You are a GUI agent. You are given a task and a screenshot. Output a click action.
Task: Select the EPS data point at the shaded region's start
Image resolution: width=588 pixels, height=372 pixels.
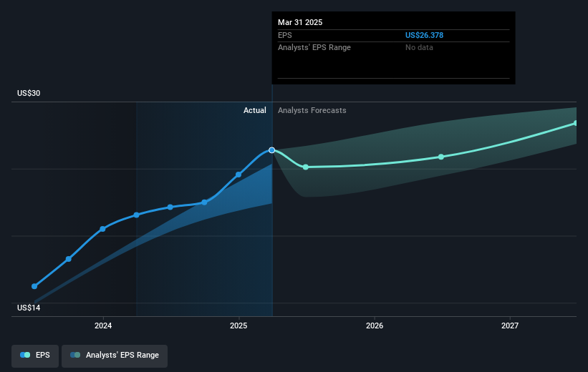point(137,215)
